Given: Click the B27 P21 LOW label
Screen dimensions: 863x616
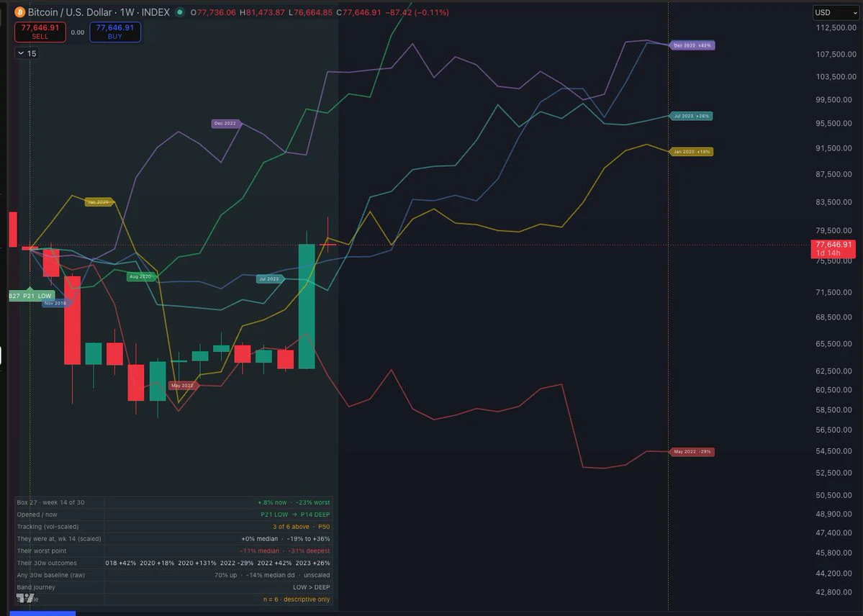Looking at the screenshot, I should (x=31, y=296).
